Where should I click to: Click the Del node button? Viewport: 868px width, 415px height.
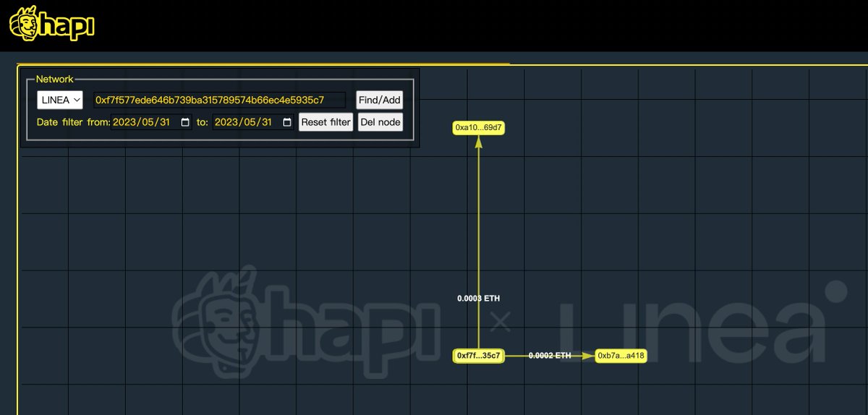point(380,122)
